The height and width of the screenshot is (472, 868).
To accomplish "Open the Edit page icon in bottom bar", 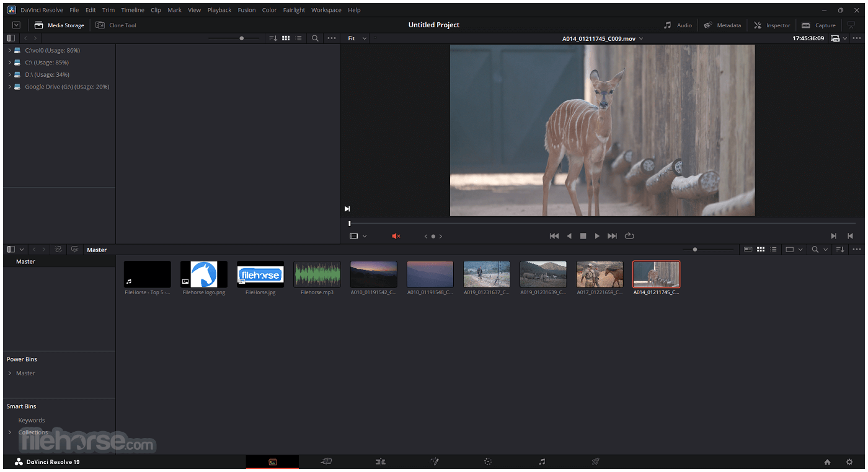I will [381, 461].
